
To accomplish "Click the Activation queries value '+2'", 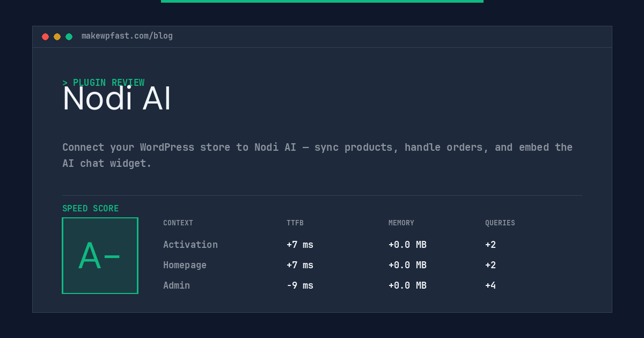I will tap(491, 245).
